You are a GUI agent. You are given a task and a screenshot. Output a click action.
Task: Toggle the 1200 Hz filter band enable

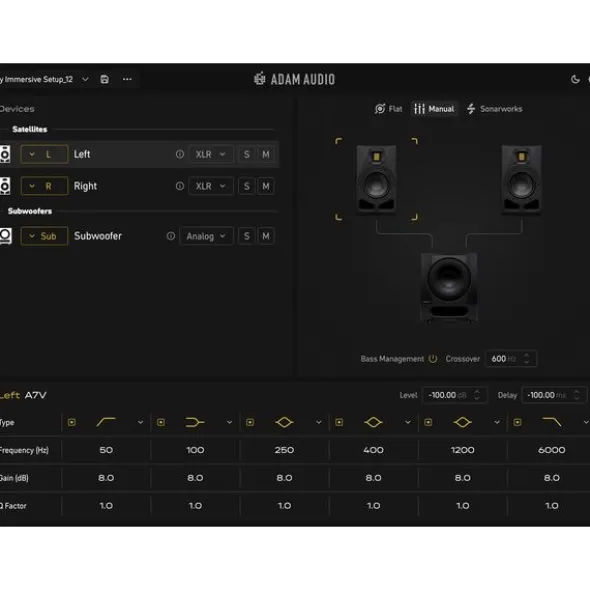point(428,422)
